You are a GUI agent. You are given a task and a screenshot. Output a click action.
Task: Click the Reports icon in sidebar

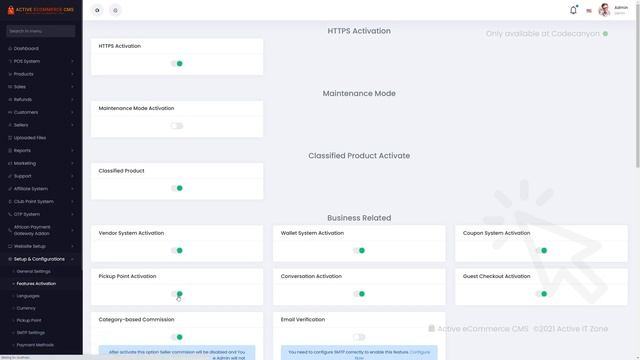pos(10,151)
